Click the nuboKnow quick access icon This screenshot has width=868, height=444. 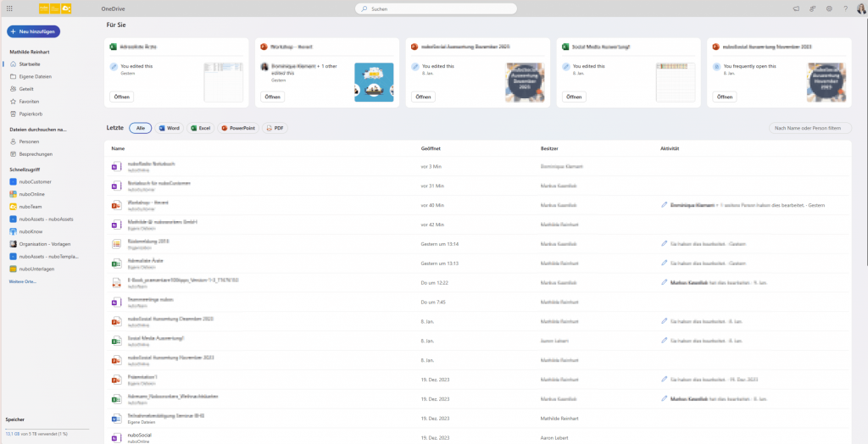14,231
